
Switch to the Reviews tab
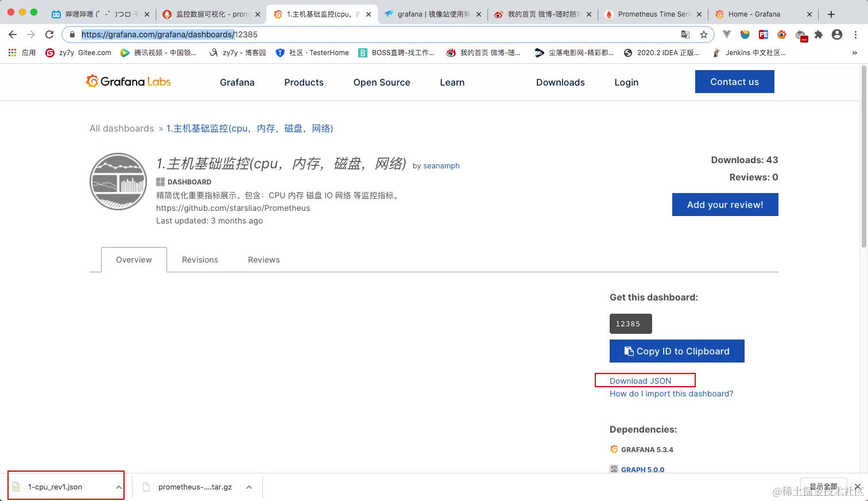(263, 260)
